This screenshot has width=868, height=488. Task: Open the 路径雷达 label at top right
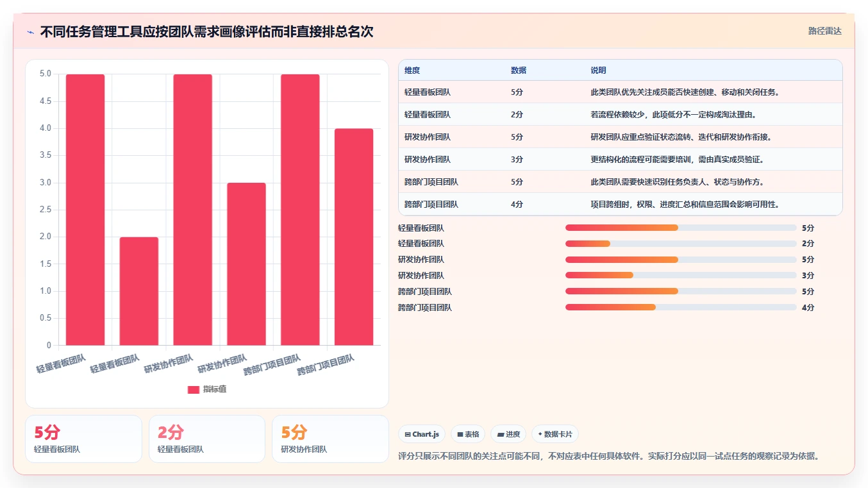point(824,31)
